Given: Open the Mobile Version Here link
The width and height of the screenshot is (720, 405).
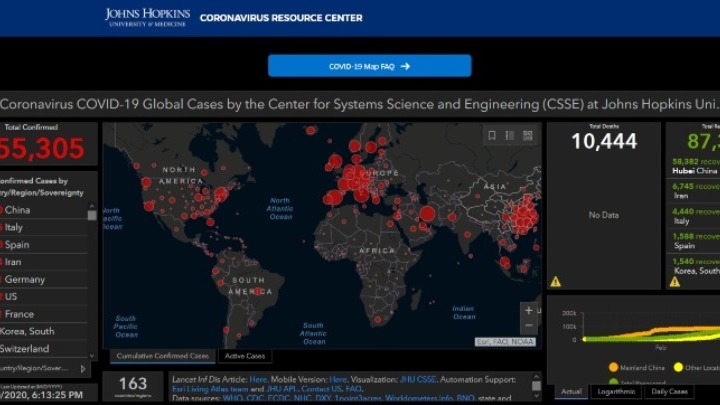Looking at the screenshot, I should (x=338, y=380).
